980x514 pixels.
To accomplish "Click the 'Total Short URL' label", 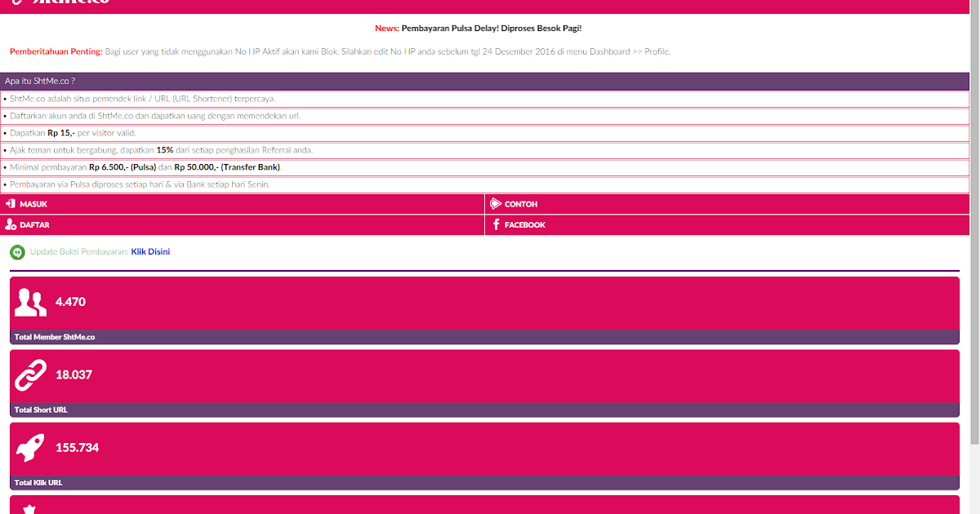I will point(41,410).
